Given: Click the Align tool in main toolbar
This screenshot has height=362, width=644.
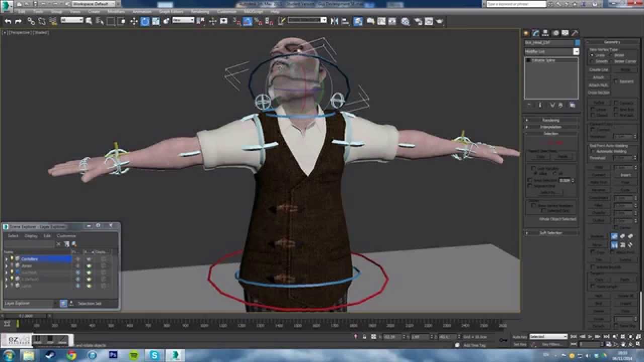Looking at the screenshot, I should [x=345, y=21].
